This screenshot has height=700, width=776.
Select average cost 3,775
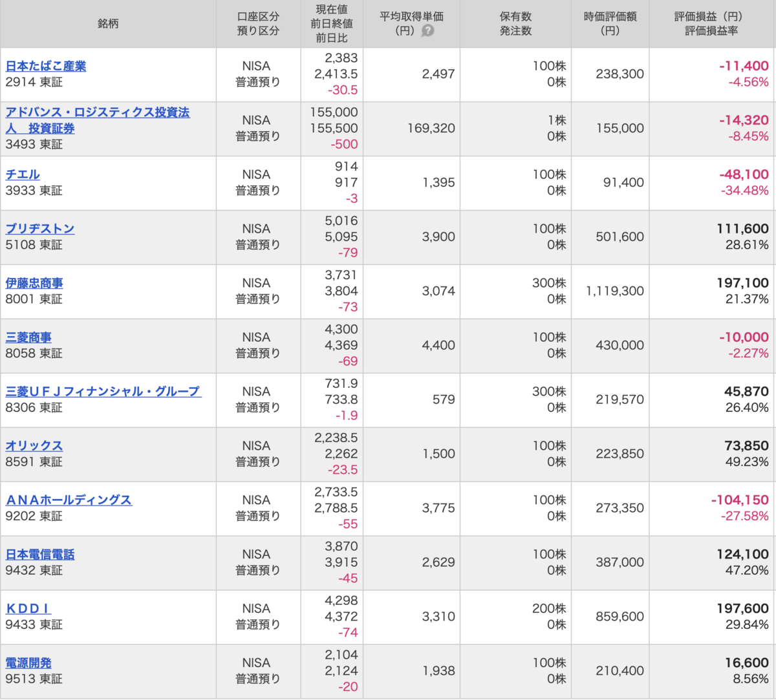click(x=438, y=508)
